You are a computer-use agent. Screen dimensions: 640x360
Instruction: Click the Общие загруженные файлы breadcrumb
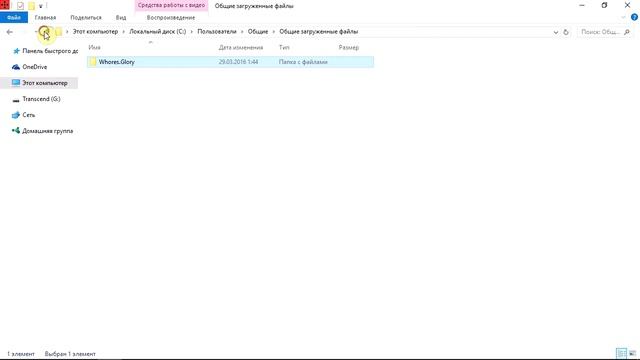pos(318,31)
